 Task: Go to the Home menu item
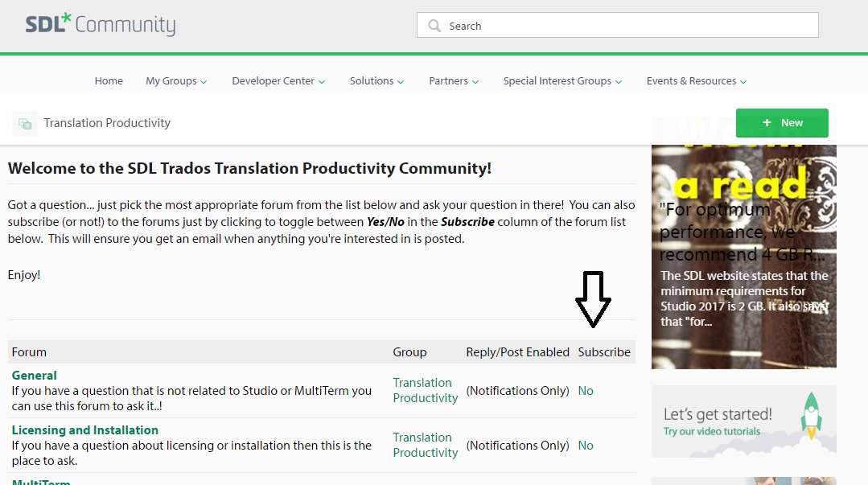(109, 81)
